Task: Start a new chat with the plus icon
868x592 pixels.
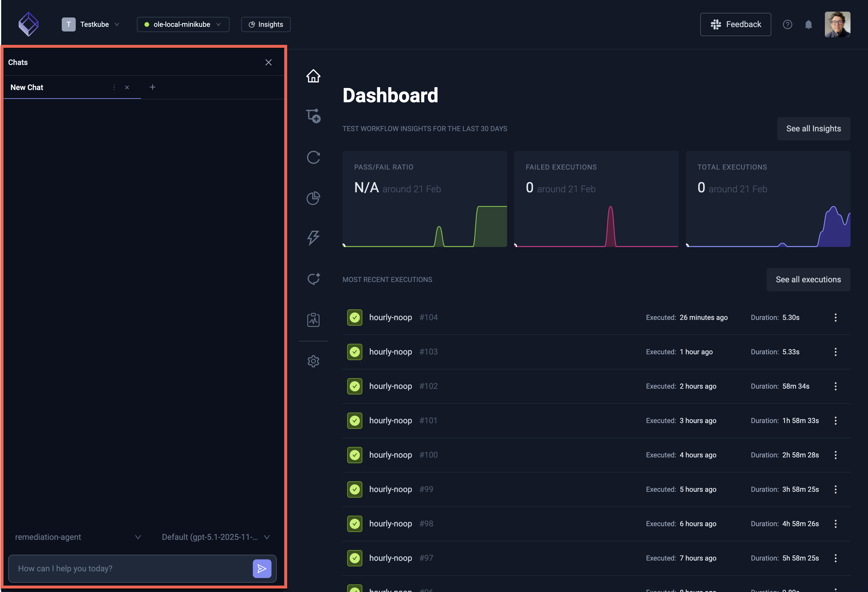Action: coord(152,87)
